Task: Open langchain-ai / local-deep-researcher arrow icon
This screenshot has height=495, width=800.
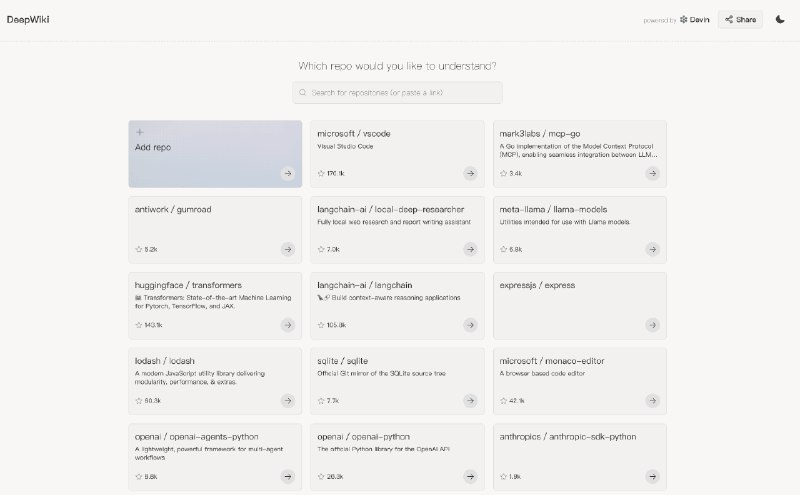Action: [470, 249]
